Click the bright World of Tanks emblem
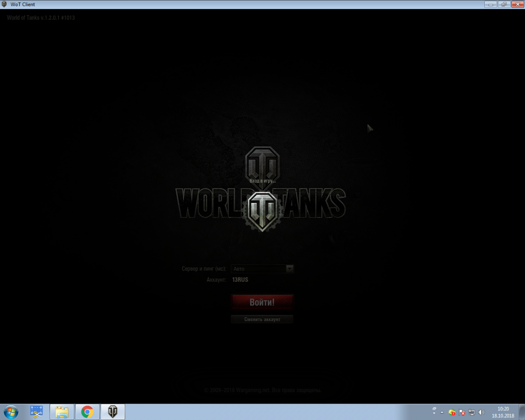Screen dimensions: 525x420 coord(262,211)
